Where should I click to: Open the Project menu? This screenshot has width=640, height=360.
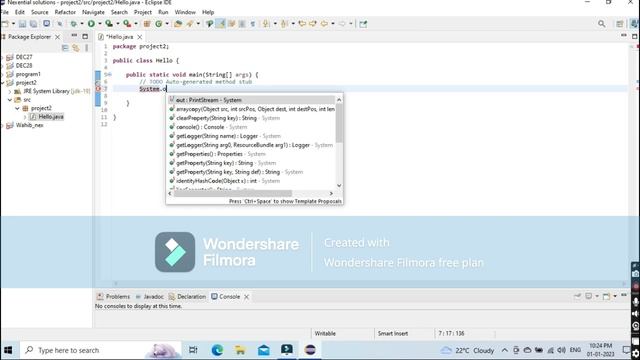point(142,12)
